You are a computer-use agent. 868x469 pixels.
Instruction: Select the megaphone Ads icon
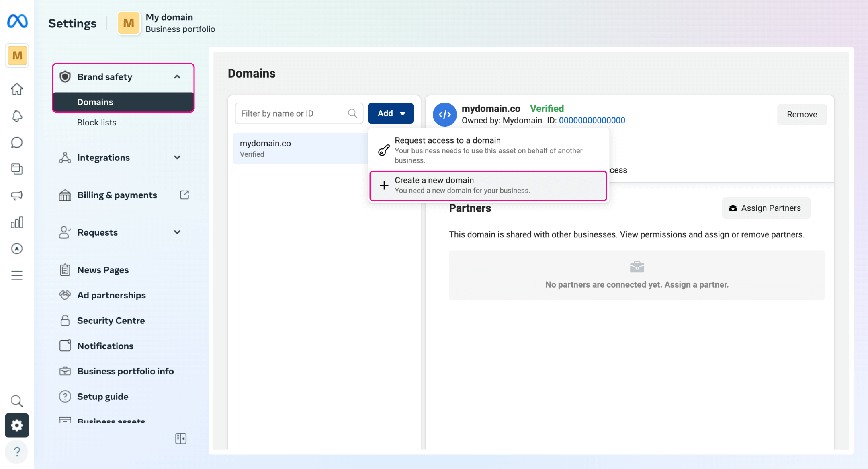tap(17, 196)
